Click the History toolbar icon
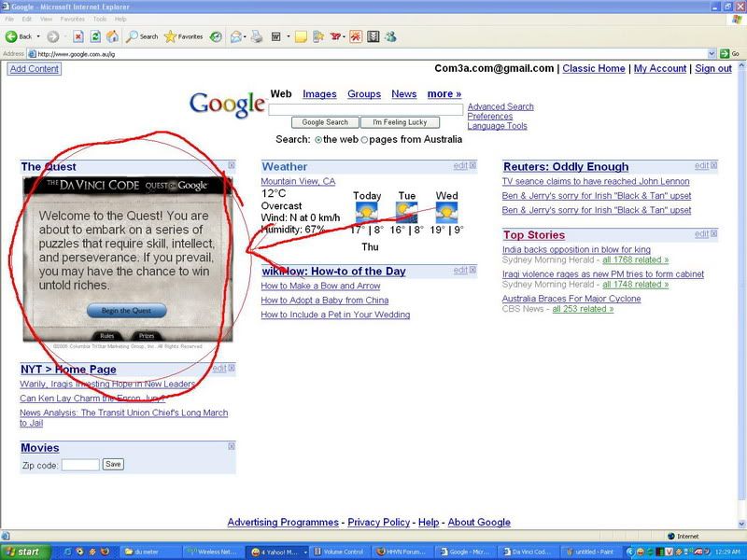The height and width of the screenshot is (560, 747). click(x=216, y=36)
